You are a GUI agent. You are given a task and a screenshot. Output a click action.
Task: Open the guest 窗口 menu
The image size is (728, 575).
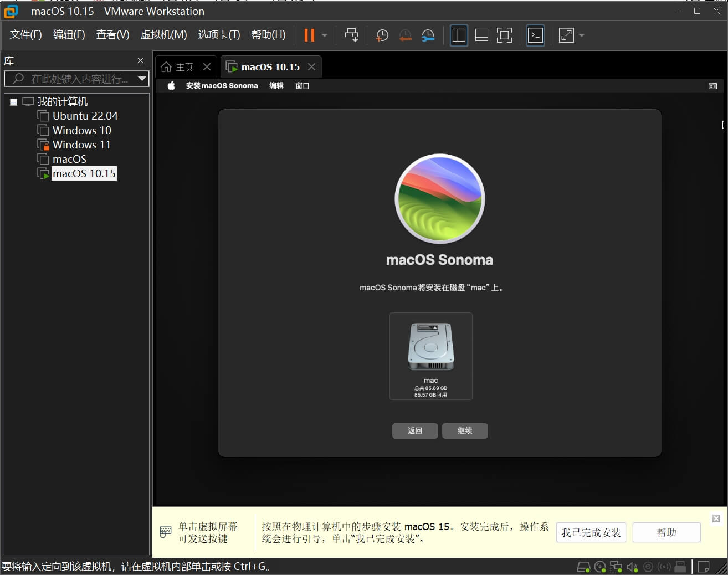(x=302, y=85)
